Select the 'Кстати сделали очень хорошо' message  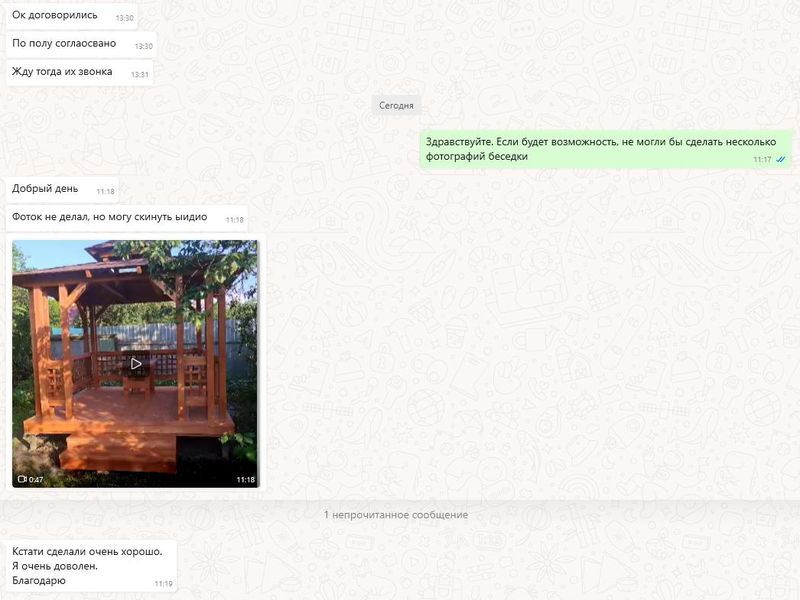[x=91, y=566]
